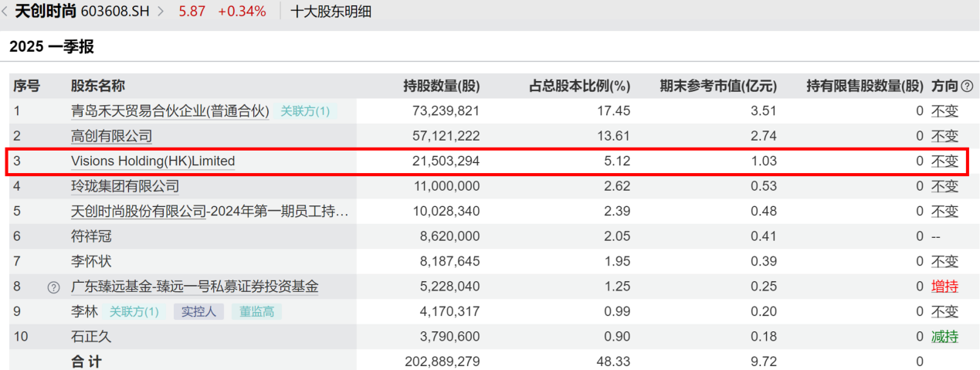
Task: Open the 天创时尚 stock name
Action: (x=46, y=12)
